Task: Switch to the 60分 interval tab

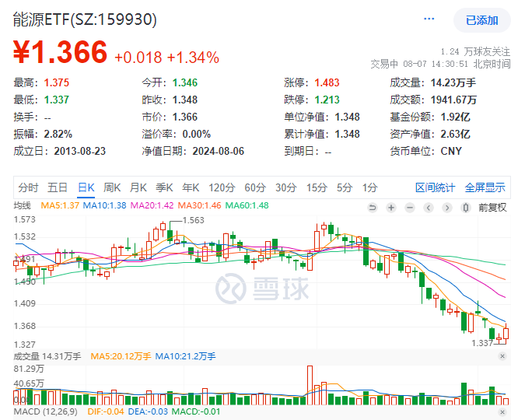Action: (255, 187)
